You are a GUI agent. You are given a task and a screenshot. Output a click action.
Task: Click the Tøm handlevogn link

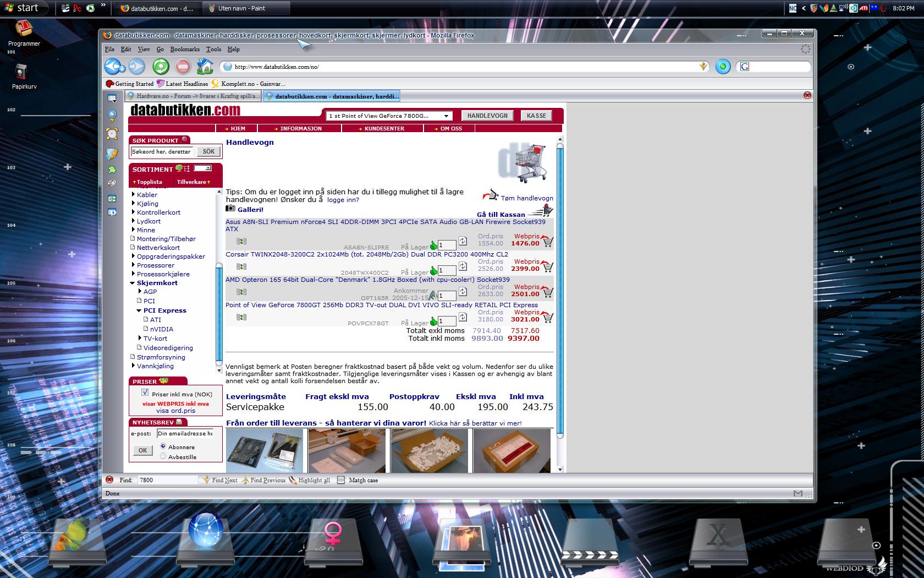click(x=526, y=198)
